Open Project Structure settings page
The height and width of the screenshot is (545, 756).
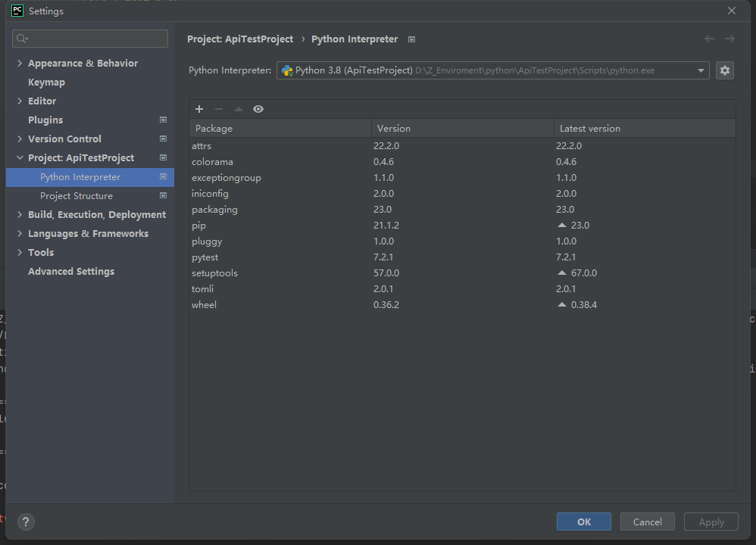coord(77,196)
